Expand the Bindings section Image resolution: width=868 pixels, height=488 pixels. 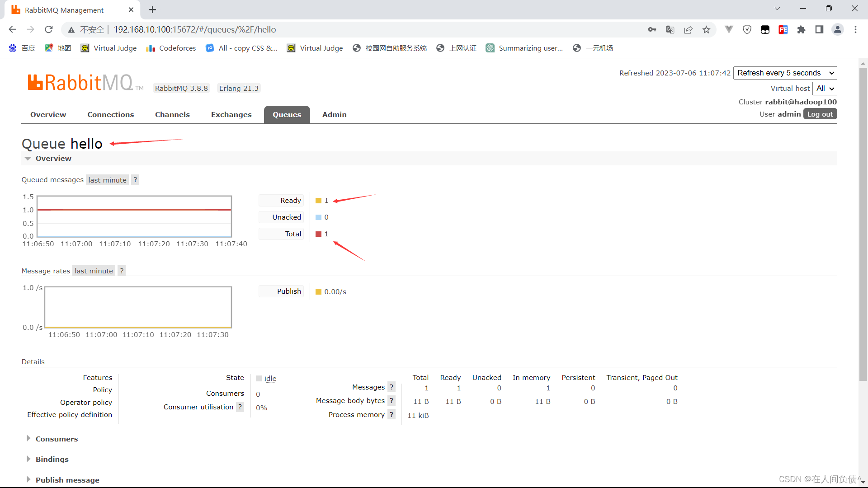coord(52,459)
